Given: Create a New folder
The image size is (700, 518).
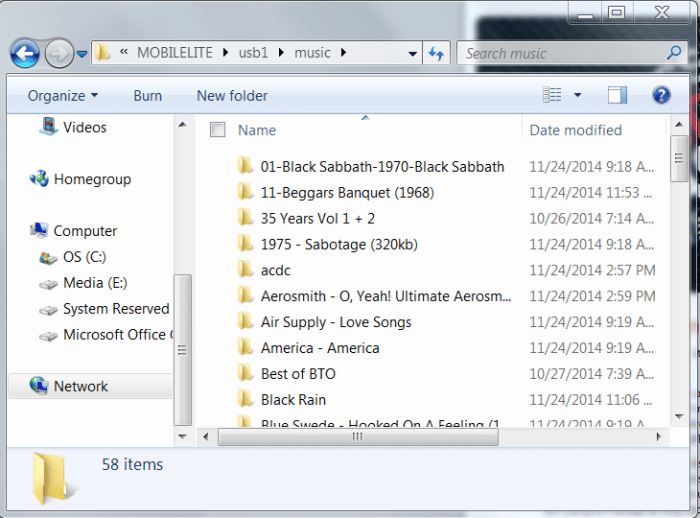Looking at the screenshot, I should pyautogui.click(x=232, y=96).
